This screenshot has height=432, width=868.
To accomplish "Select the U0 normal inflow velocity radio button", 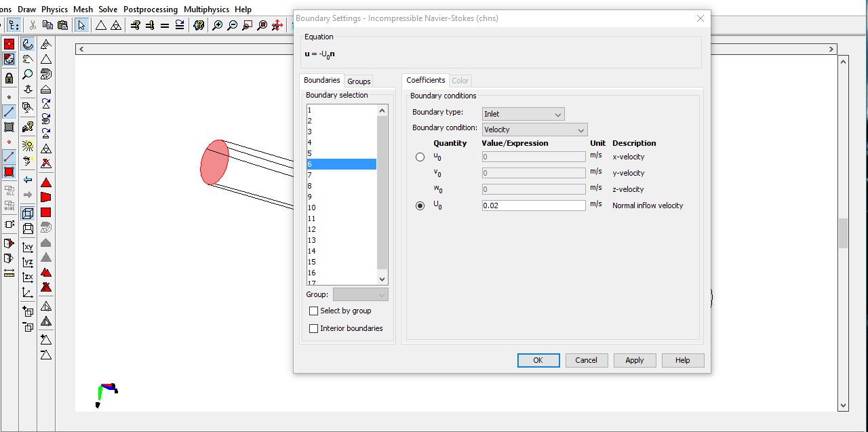I will (420, 205).
